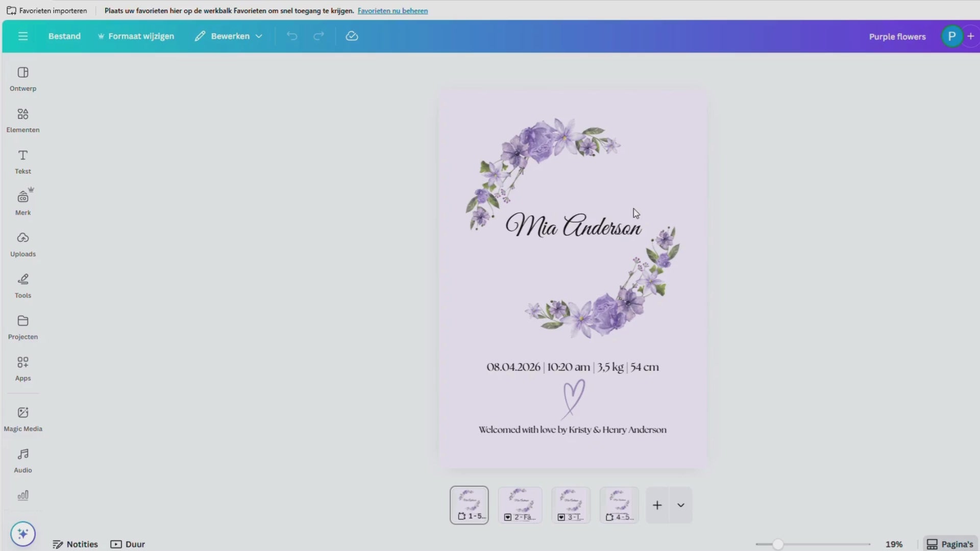This screenshot has height=551, width=980.
Task: Open Magic Media panel
Action: pyautogui.click(x=23, y=419)
